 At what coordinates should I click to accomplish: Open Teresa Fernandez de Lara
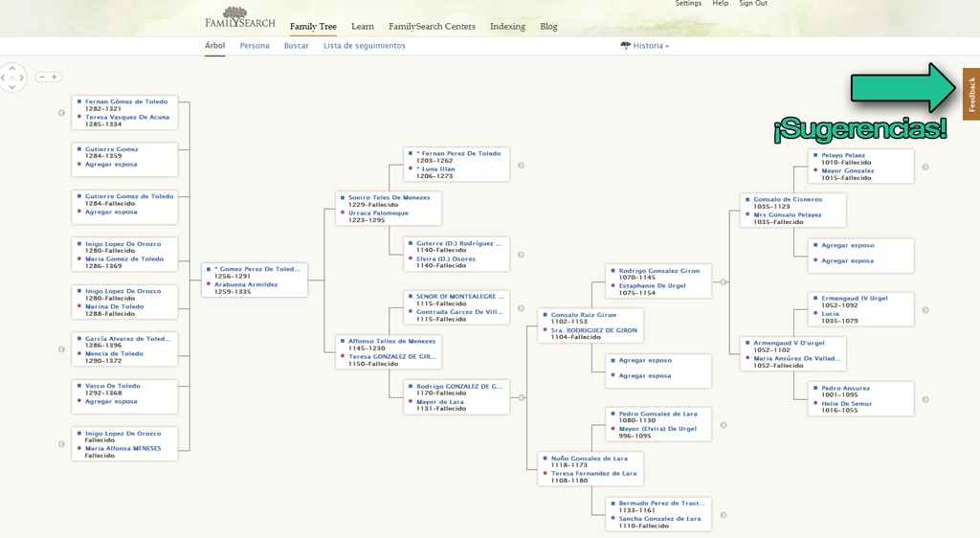593,473
